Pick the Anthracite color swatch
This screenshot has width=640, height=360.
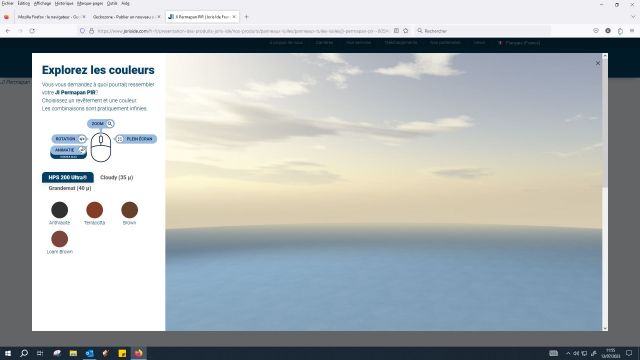60,210
